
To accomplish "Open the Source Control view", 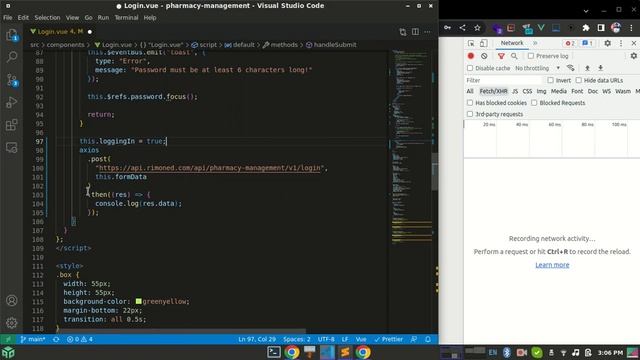I will (12, 80).
